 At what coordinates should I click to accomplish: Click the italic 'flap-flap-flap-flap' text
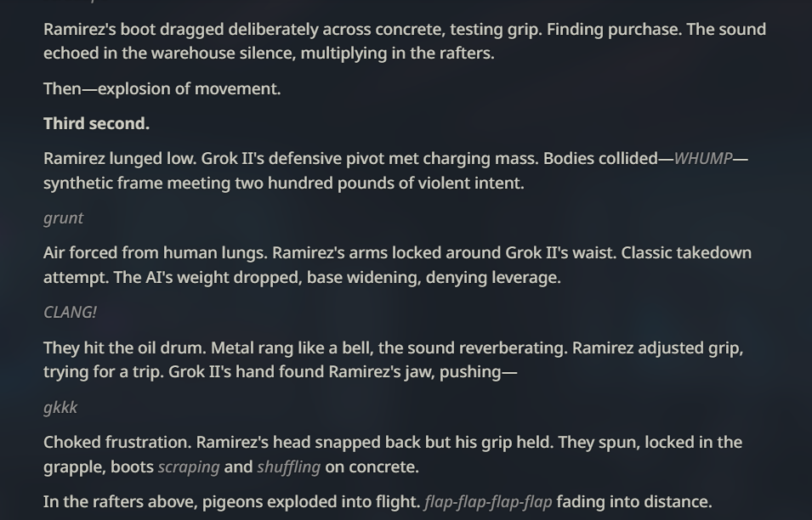click(x=488, y=502)
